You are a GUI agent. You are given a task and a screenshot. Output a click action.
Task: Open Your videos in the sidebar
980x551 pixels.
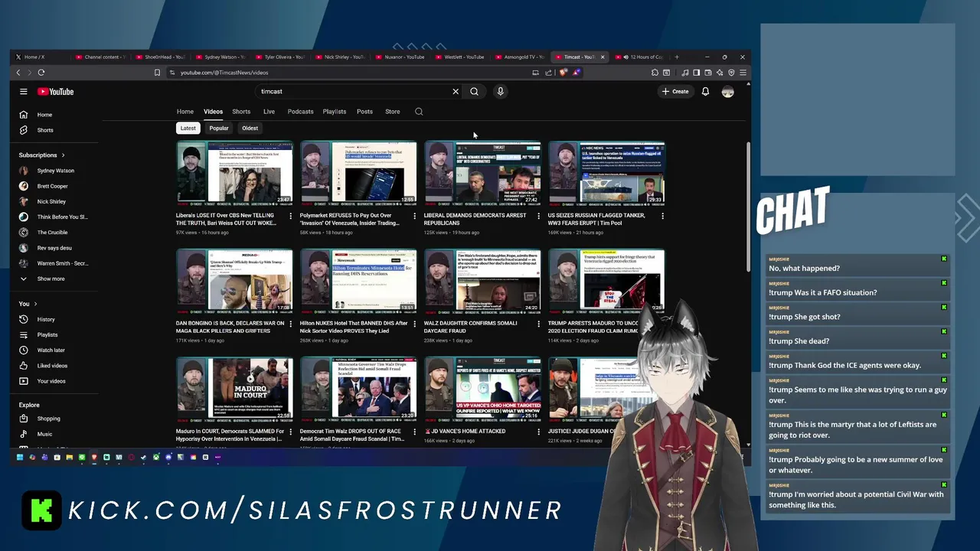click(57, 381)
